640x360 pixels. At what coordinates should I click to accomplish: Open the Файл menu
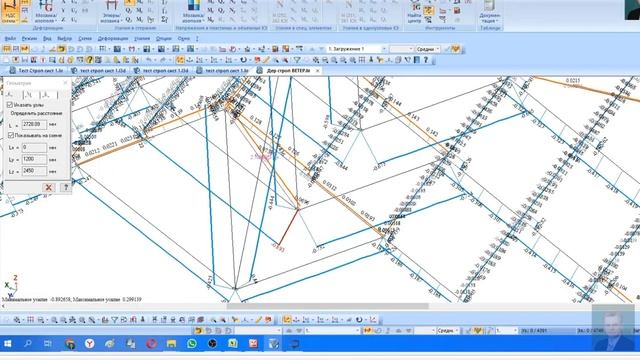click(10, 38)
